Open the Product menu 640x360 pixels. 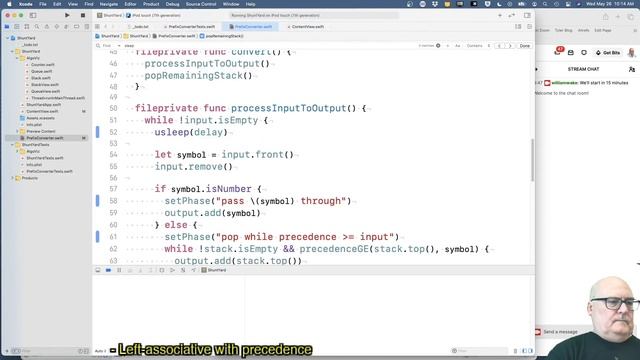point(151,4)
